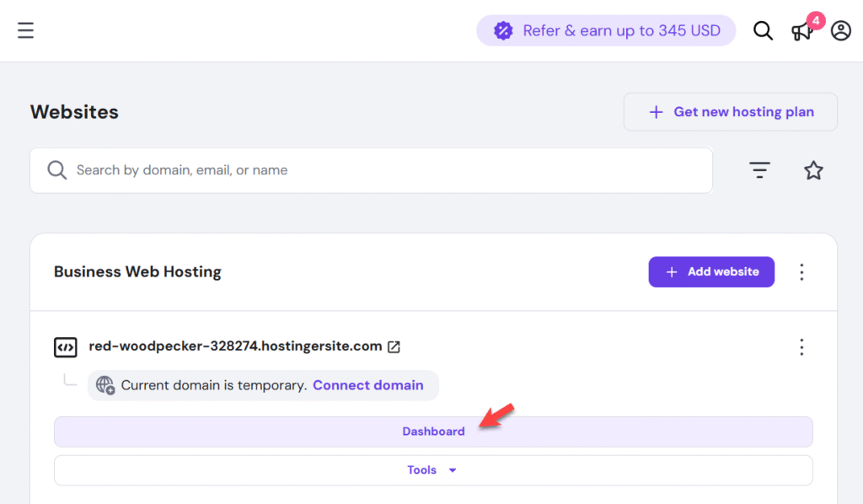863x504 pixels.
Task: Click the search magnifier in top bar
Action: (763, 31)
